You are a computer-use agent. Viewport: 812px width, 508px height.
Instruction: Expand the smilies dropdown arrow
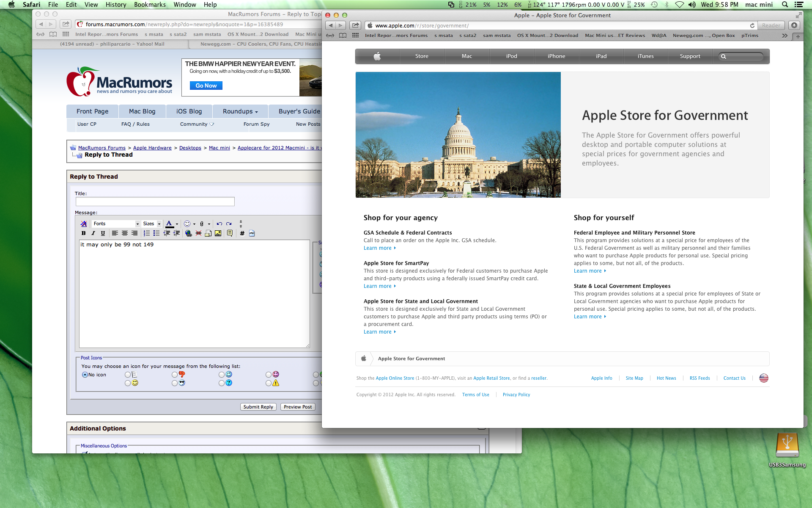tap(194, 224)
